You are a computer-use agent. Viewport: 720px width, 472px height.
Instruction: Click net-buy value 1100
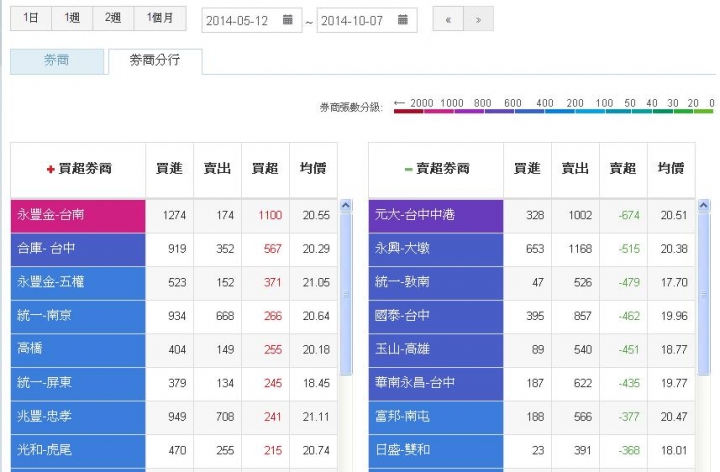tap(270, 215)
